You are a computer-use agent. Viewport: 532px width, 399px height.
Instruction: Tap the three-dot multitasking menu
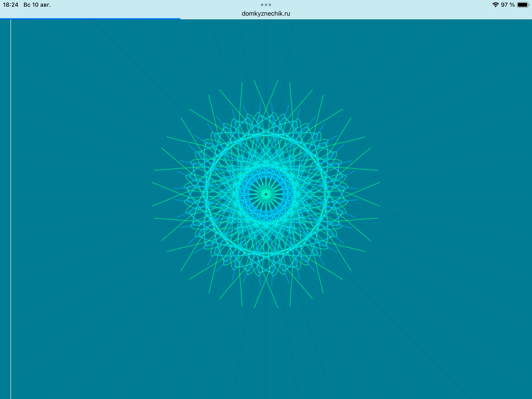pyautogui.click(x=266, y=5)
